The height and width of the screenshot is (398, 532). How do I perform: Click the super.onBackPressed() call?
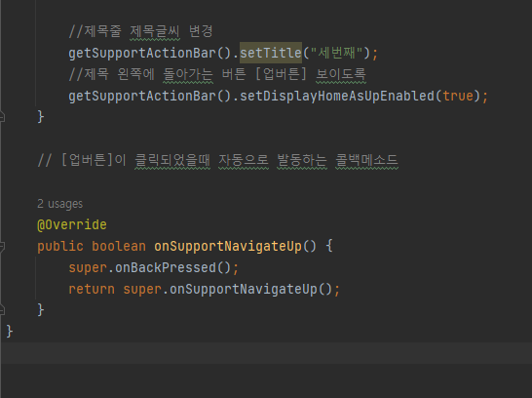[x=150, y=268]
